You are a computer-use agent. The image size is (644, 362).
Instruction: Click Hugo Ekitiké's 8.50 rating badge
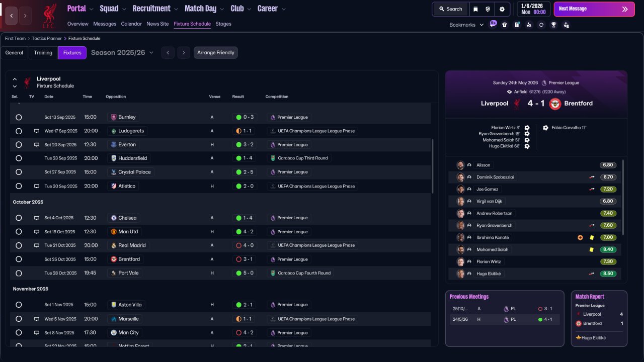click(x=608, y=274)
